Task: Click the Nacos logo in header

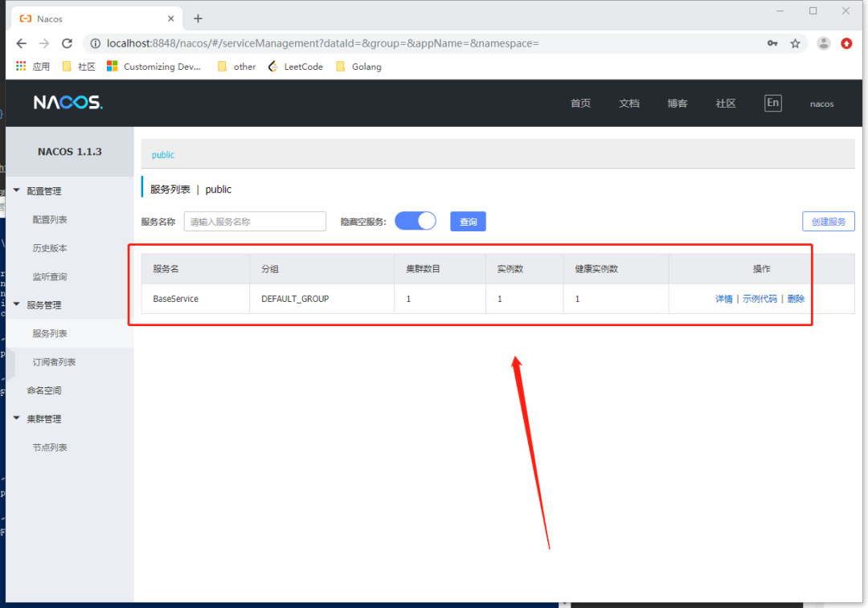Action: point(68,102)
